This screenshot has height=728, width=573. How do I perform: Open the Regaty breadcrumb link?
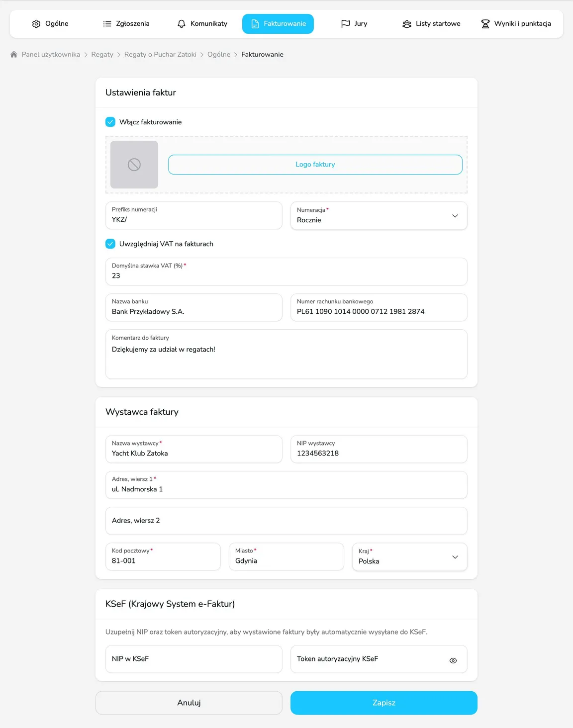(102, 55)
